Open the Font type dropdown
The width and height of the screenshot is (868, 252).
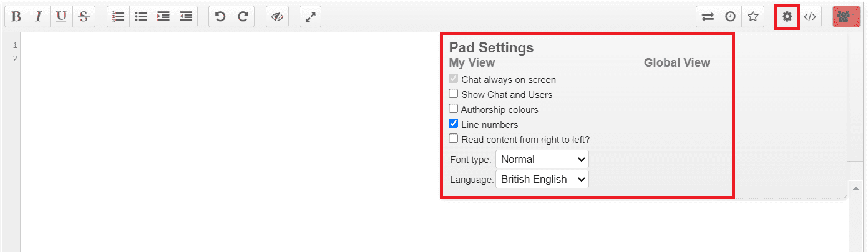(x=542, y=159)
